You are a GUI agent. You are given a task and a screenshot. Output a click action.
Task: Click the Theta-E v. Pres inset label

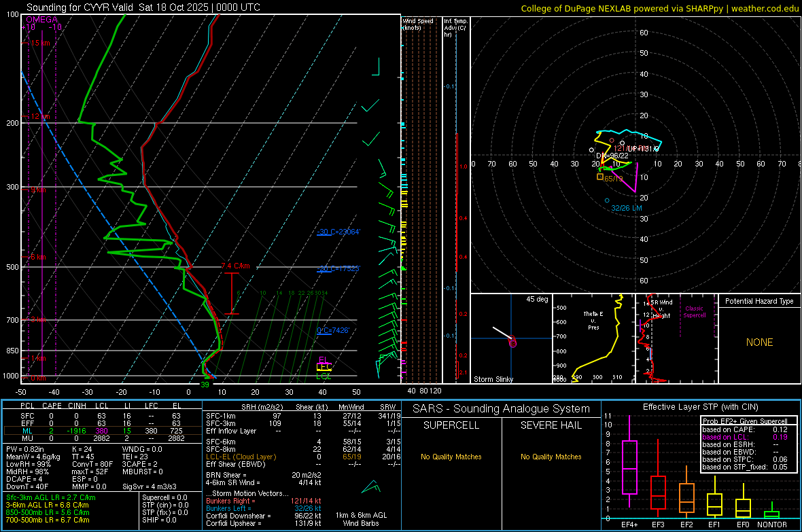click(x=593, y=320)
